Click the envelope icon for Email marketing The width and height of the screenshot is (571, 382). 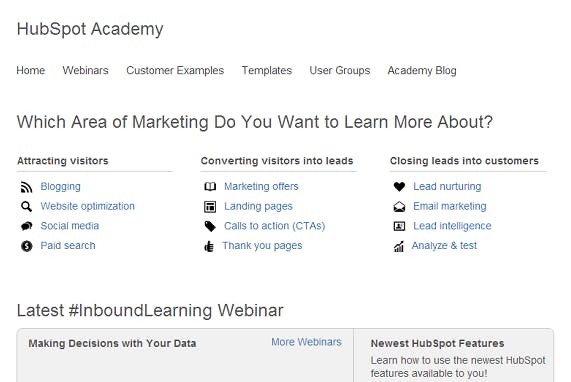(x=399, y=207)
